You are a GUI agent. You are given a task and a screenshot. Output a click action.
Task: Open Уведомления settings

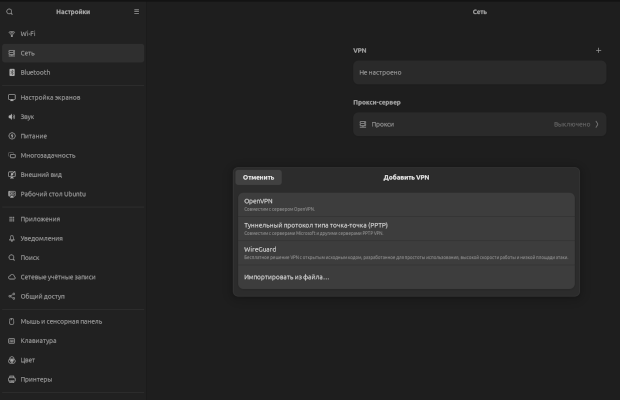point(73,238)
